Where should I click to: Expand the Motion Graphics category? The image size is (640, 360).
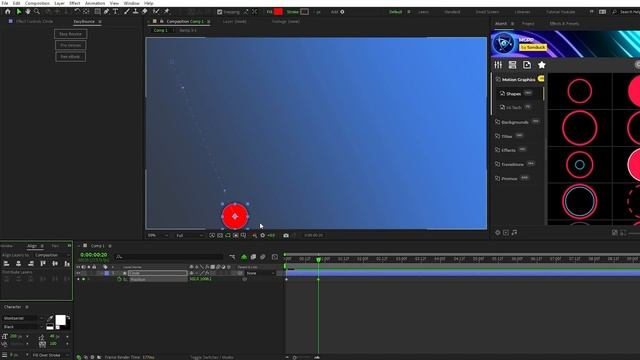pos(518,80)
